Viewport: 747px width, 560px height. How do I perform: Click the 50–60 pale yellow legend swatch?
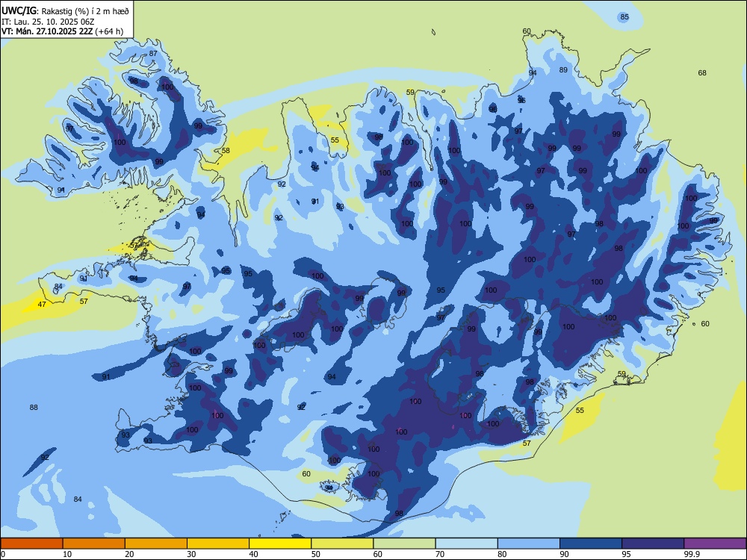(342, 544)
